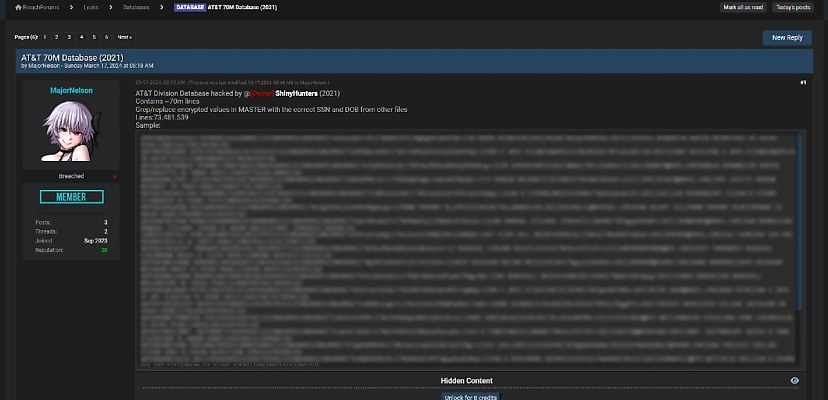Click the purple DATABASE prefix tag
The height and width of the screenshot is (400, 828).
tap(190, 7)
